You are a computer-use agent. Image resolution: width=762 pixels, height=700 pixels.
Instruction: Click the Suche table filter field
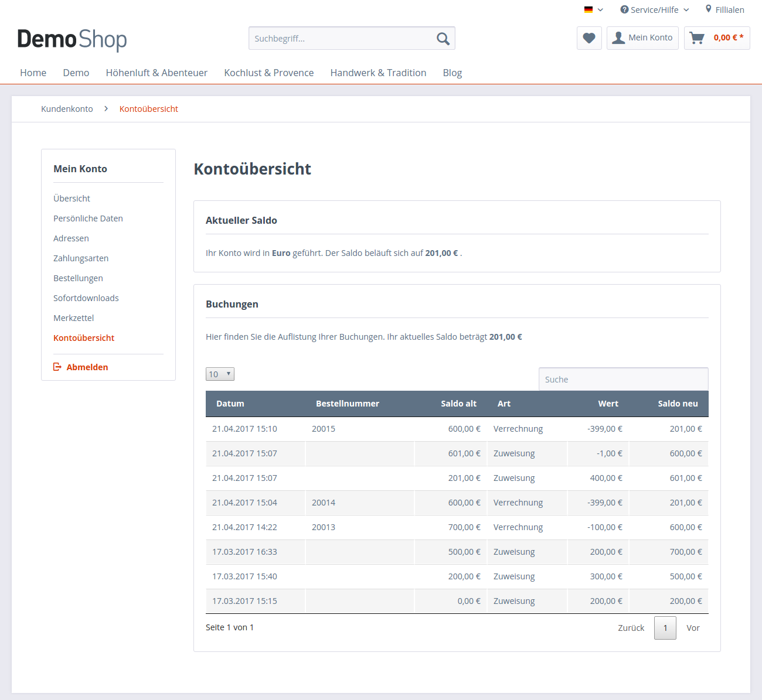(623, 380)
